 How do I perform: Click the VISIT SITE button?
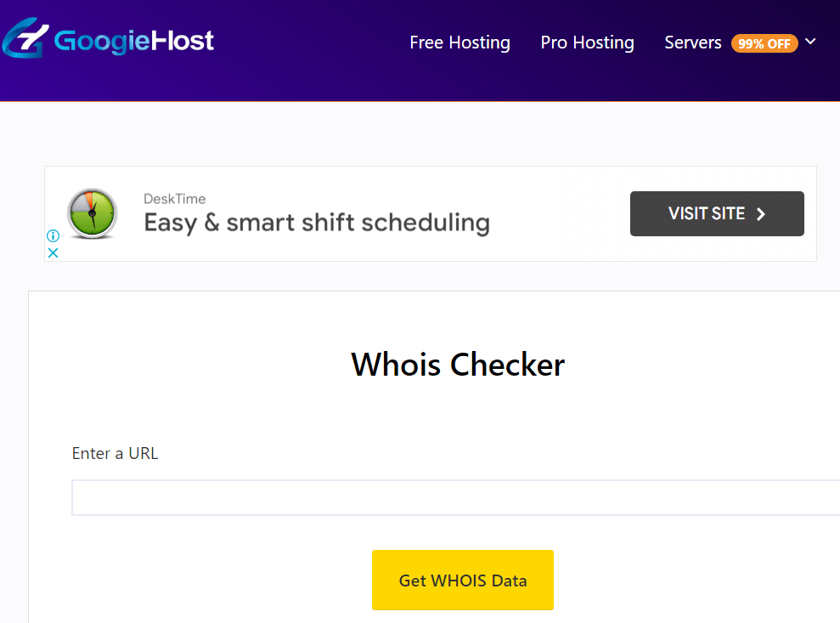pos(716,213)
